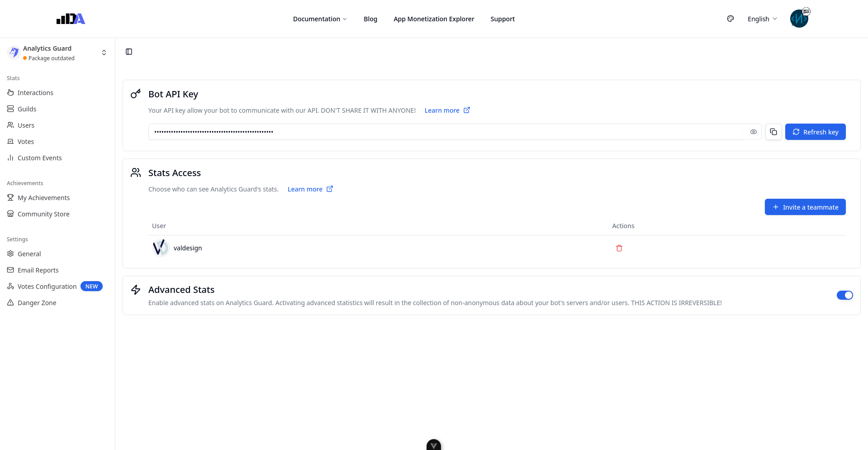Open the Discord Analytics logo home

[x=71, y=19]
